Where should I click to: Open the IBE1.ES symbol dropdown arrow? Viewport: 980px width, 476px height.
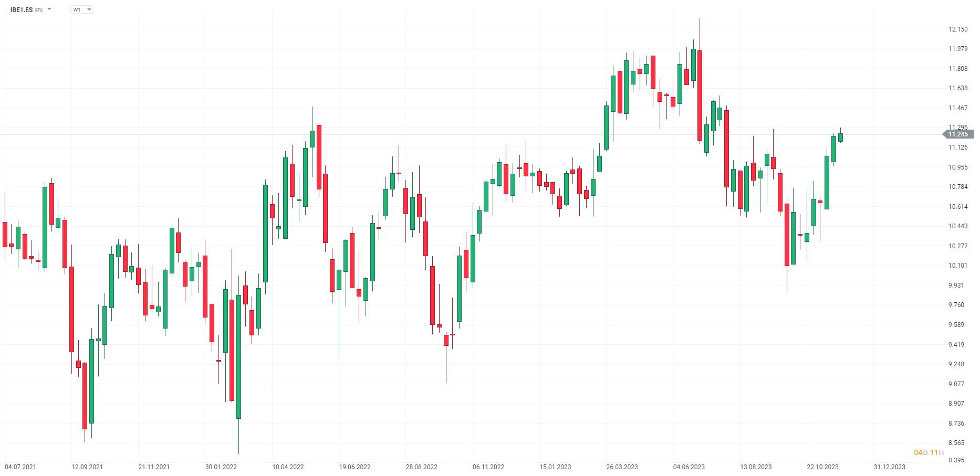coord(49,9)
